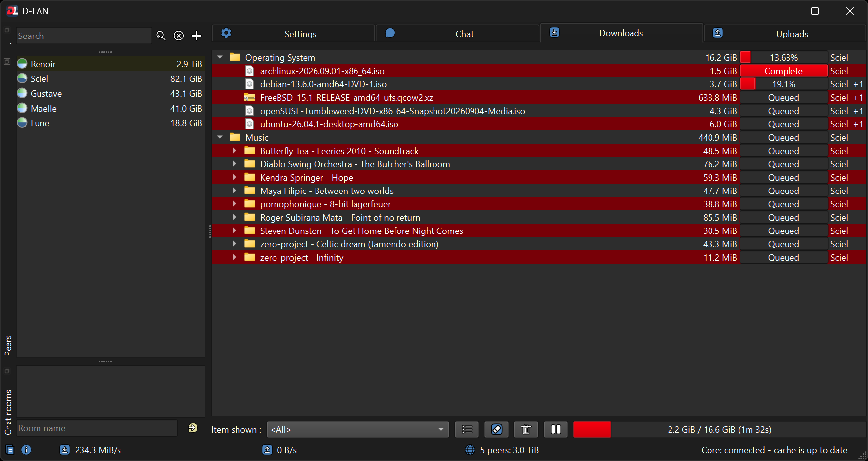Viewport: 868px width, 461px height.
Task: Expand the Kendra Springer - Hope folder
Action: pyautogui.click(x=235, y=177)
